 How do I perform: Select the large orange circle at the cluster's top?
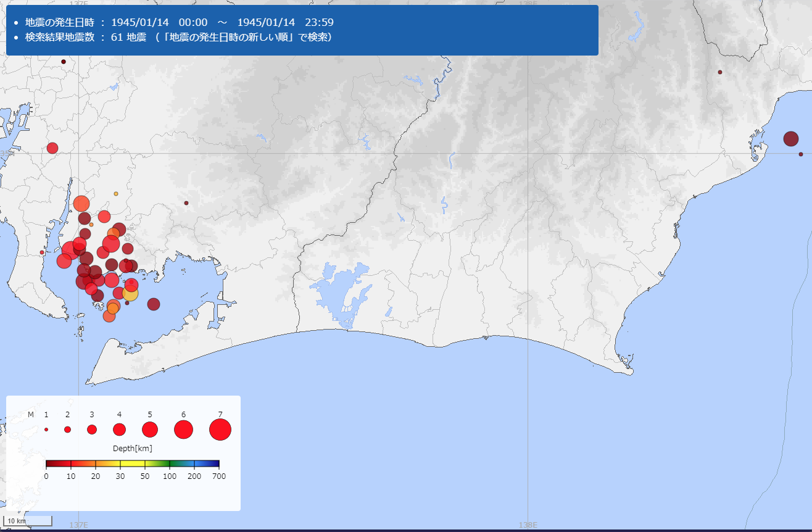pyautogui.click(x=81, y=203)
